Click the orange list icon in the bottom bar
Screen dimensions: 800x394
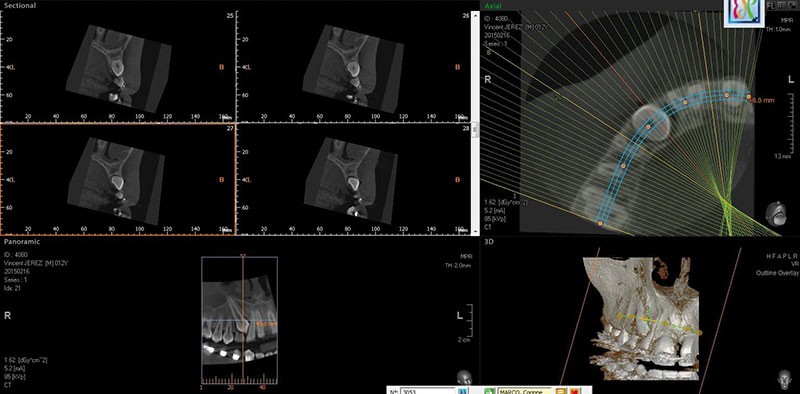coord(561,391)
